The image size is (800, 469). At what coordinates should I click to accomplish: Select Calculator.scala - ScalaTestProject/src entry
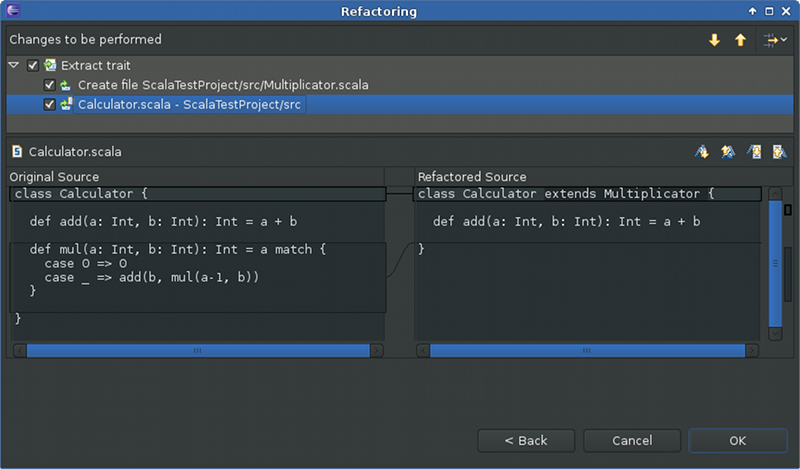[x=190, y=104]
